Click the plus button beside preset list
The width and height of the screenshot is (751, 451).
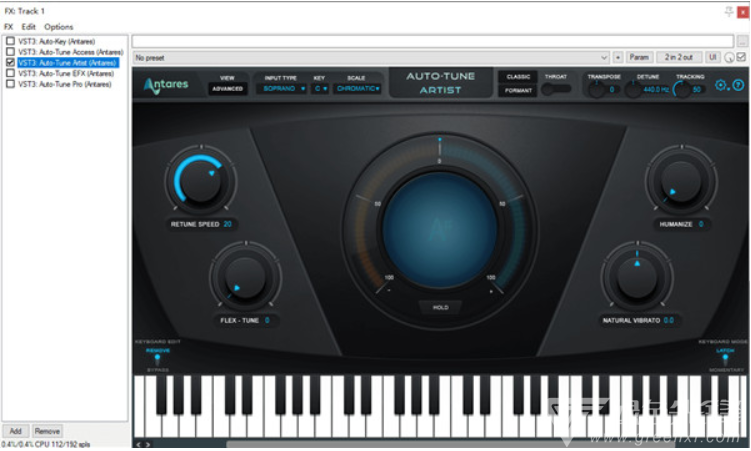point(618,57)
